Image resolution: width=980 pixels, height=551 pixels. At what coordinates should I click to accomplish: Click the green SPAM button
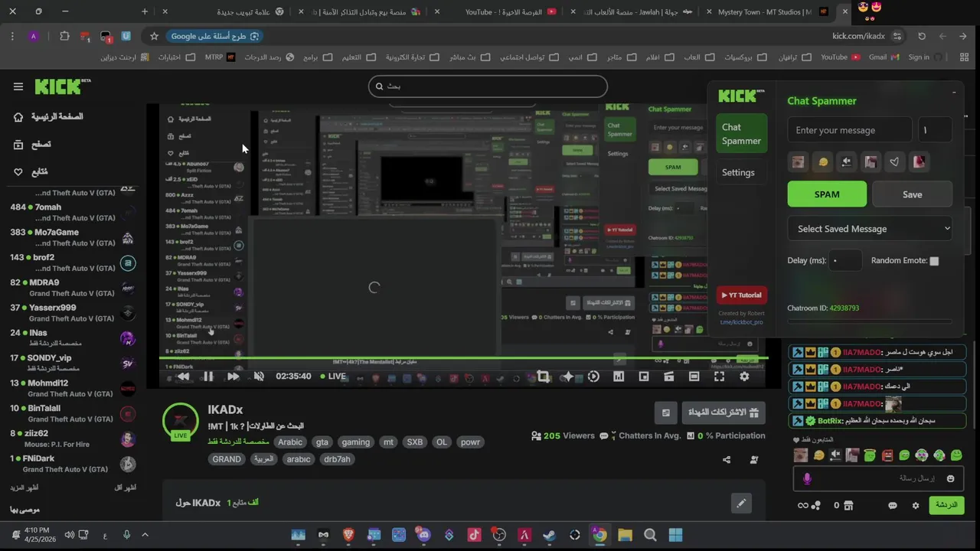point(827,194)
